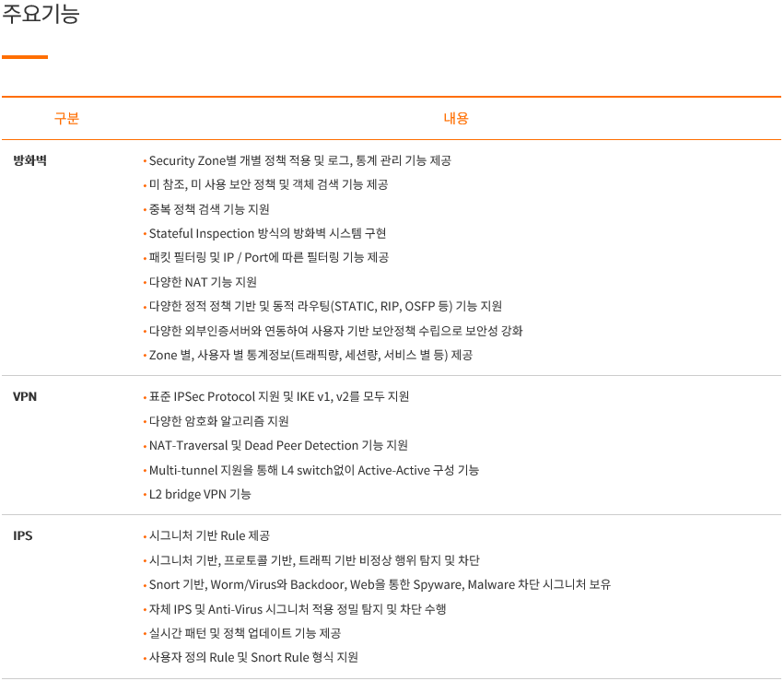784x681 pixels.
Task: Click the Snort 기반 Worm/Virus line
Action: click(380, 584)
